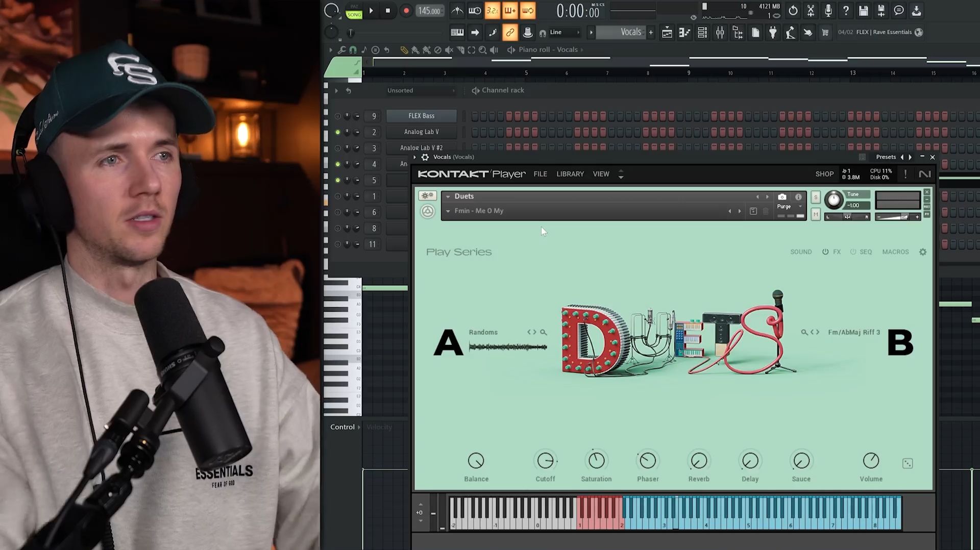The image size is (980, 550).
Task: Open the Vocals pattern selector
Action: pyautogui.click(x=620, y=32)
